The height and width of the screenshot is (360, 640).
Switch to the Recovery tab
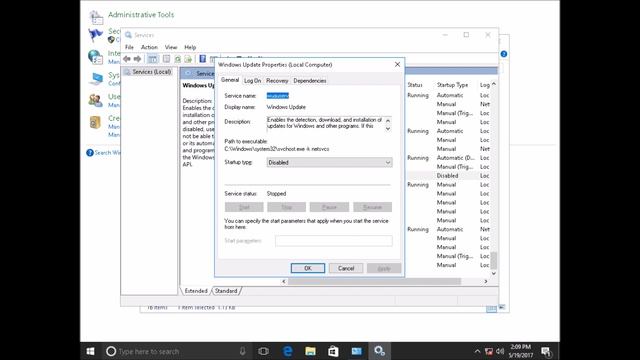(x=277, y=81)
